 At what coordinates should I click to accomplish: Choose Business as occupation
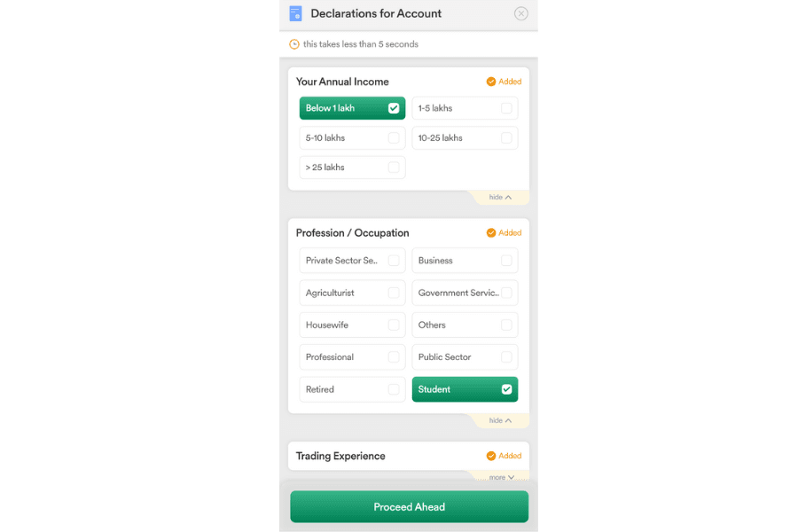coord(465,260)
